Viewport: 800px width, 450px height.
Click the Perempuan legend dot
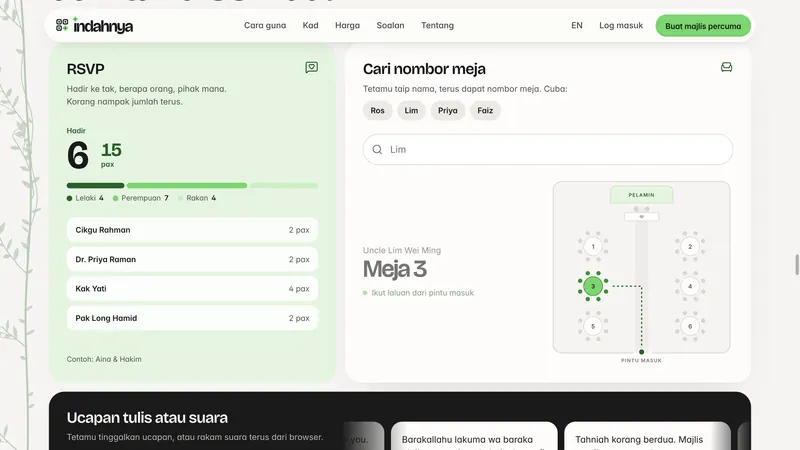(x=115, y=198)
